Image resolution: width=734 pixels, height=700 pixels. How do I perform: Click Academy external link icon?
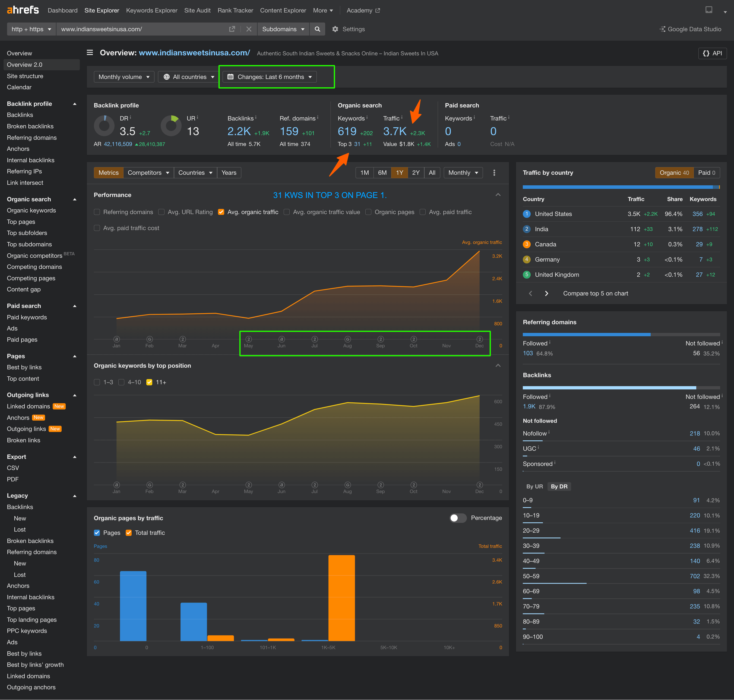point(378,11)
